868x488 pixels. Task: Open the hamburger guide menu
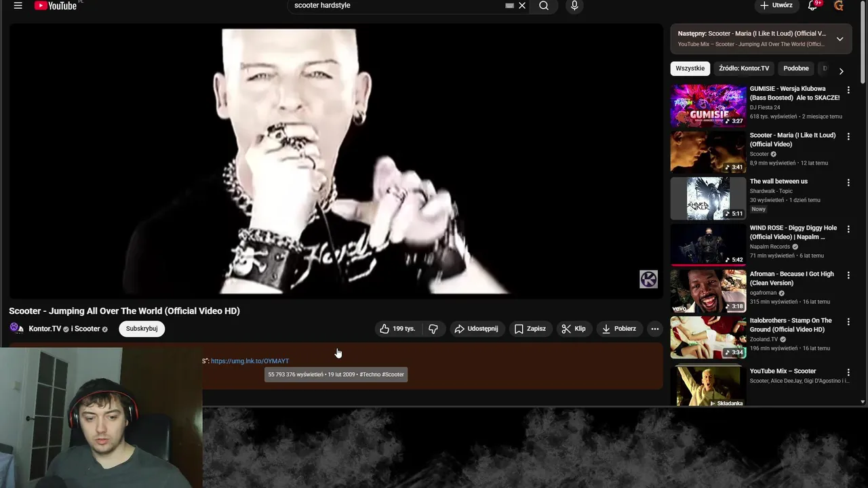click(18, 5)
